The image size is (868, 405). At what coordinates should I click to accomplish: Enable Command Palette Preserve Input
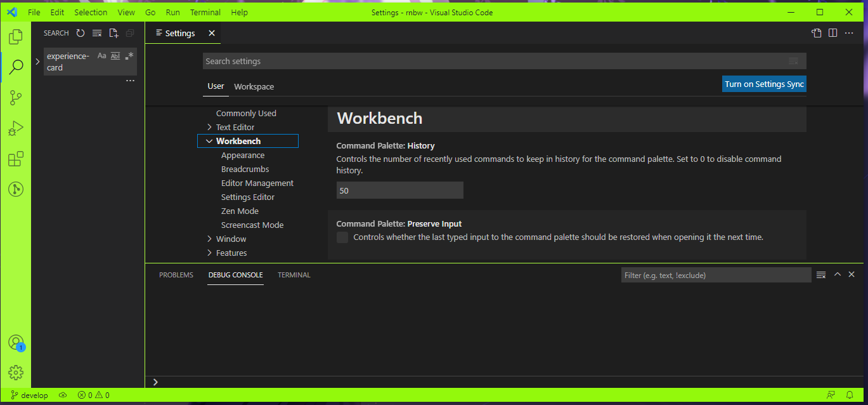click(342, 237)
